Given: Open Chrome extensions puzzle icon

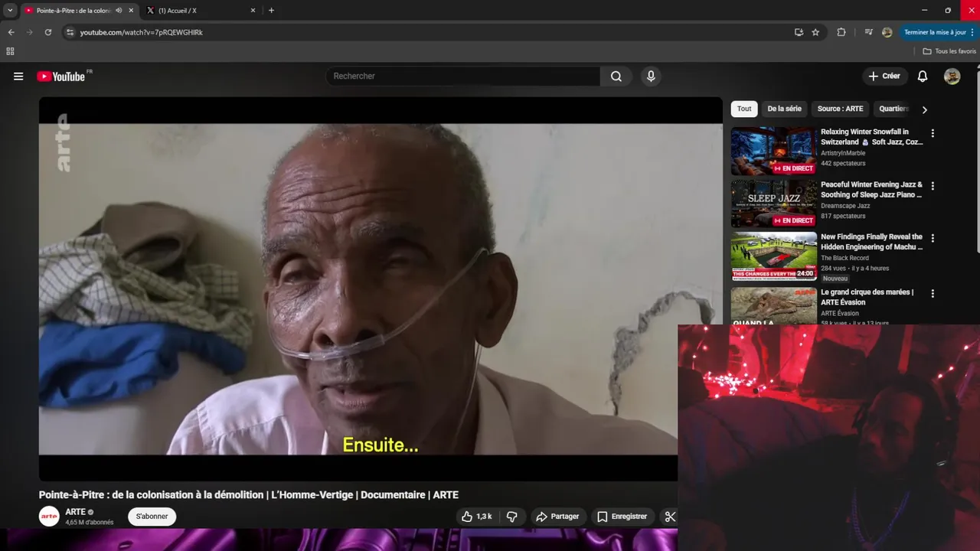Looking at the screenshot, I should point(841,32).
